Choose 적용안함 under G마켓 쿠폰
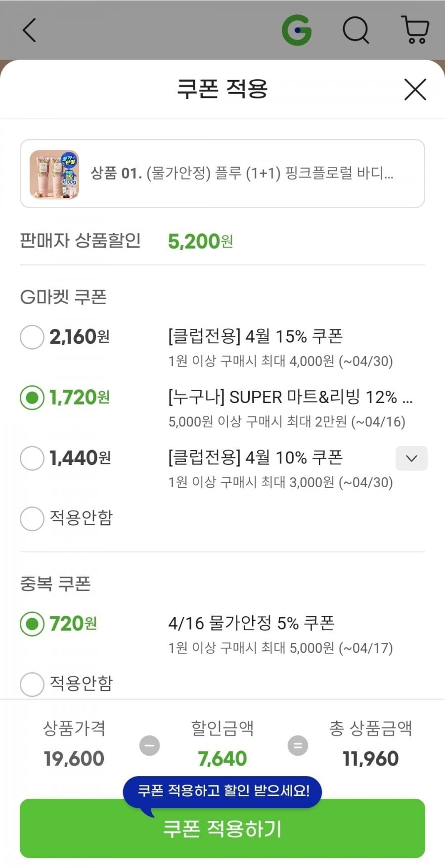 [32, 518]
